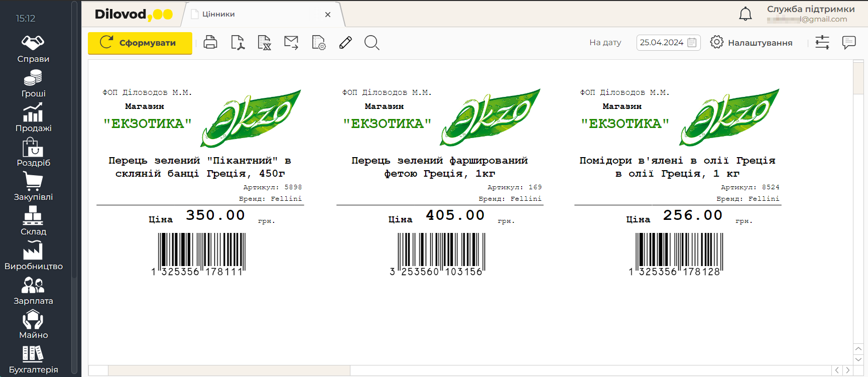Export the price tags to PDF
This screenshot has height=377, width=868.
pyautogui.click(x=237, y=43)
